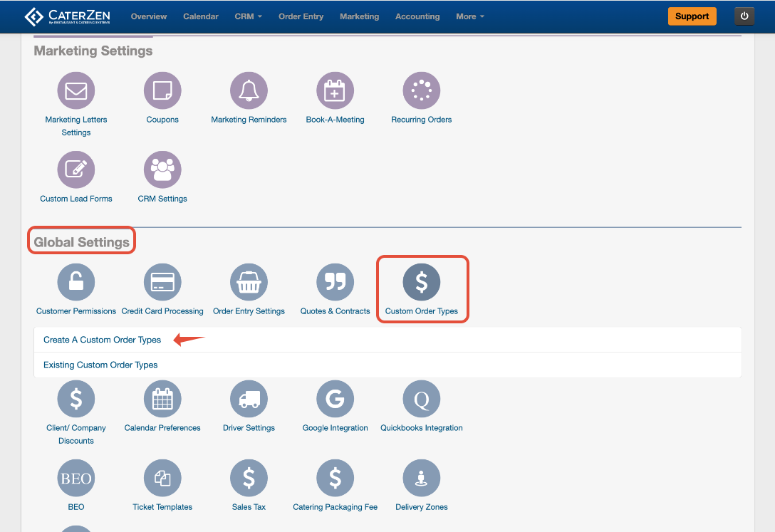The image size is (775, 532).
Task: Click the CaterZen logo
Action: click(x=67, y=16)
